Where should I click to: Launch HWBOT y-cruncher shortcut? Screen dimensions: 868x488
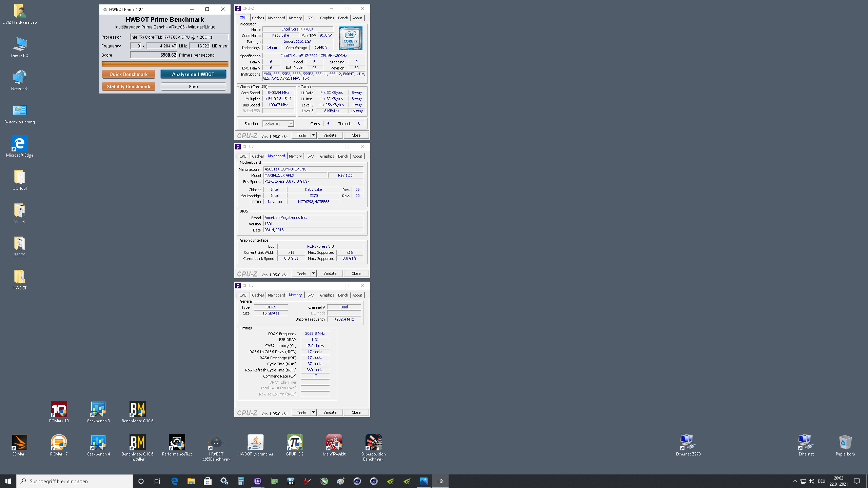255,446
